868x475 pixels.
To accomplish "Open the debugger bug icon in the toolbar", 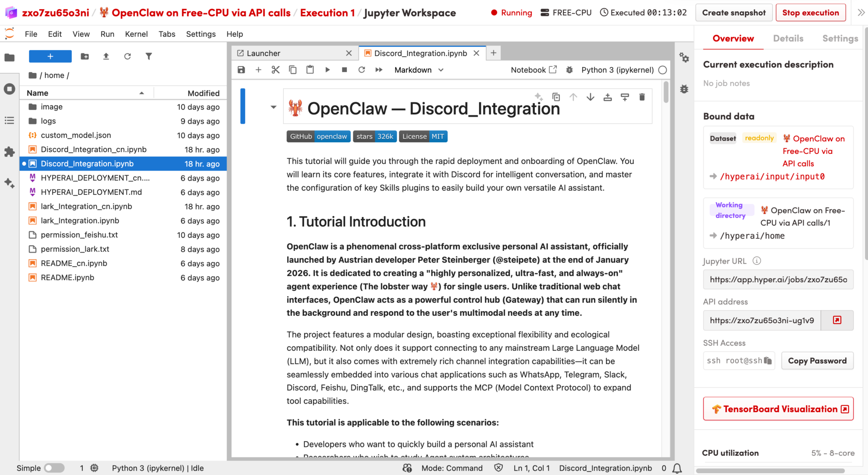I will tap(569, 70).
